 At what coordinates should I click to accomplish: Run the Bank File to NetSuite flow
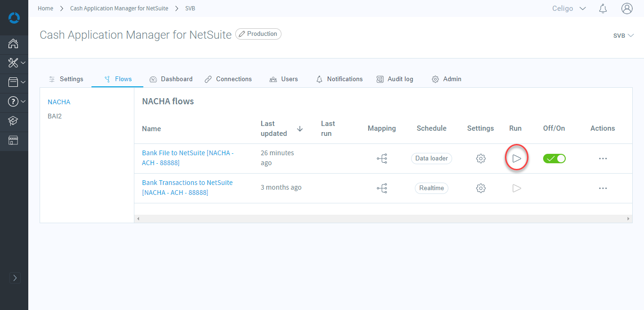(x=517, y=159)
